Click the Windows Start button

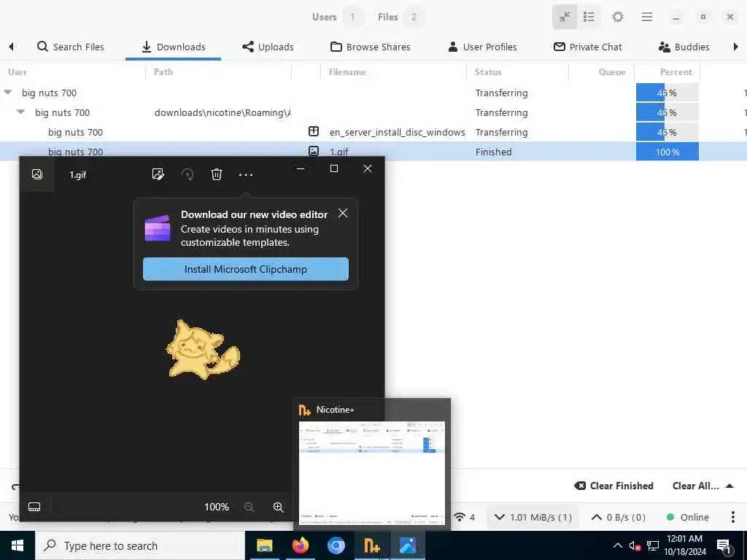18,545
